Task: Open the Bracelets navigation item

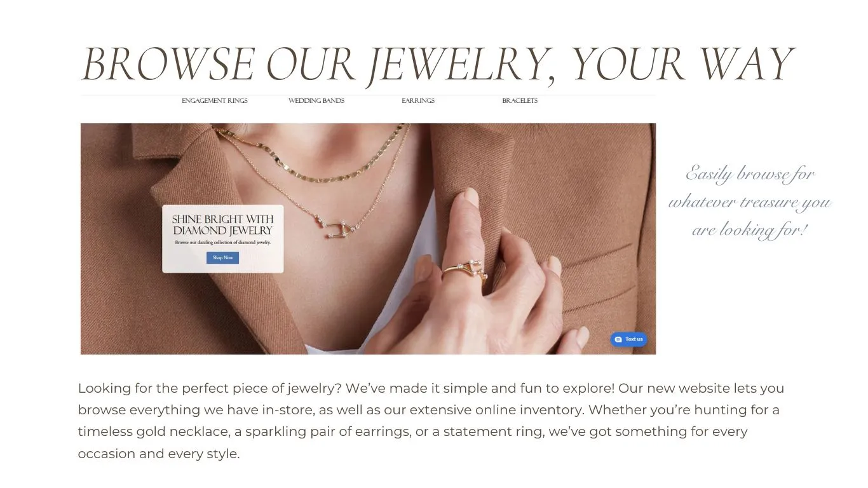Action: pyautogui.click(x=520, y=101)
